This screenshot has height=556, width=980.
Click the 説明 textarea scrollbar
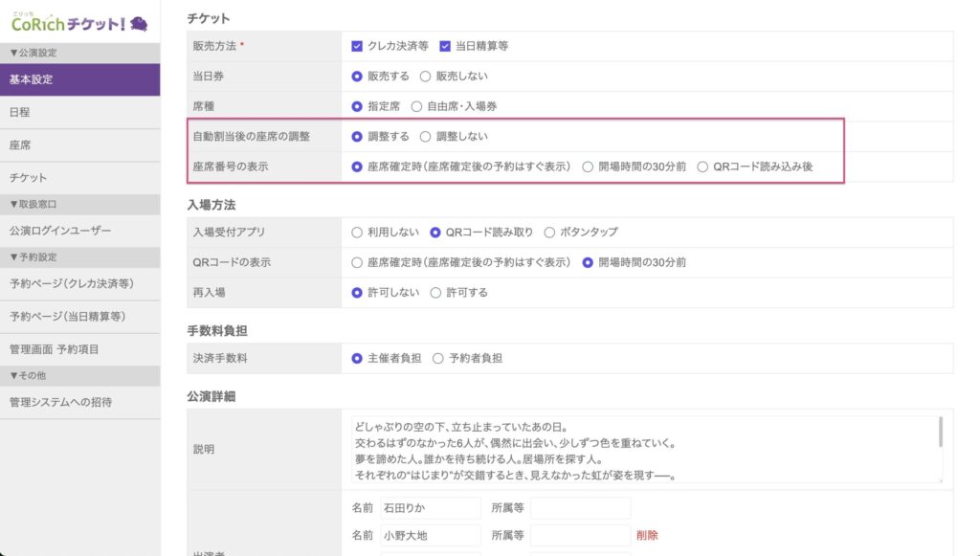[x=941, y=433]
